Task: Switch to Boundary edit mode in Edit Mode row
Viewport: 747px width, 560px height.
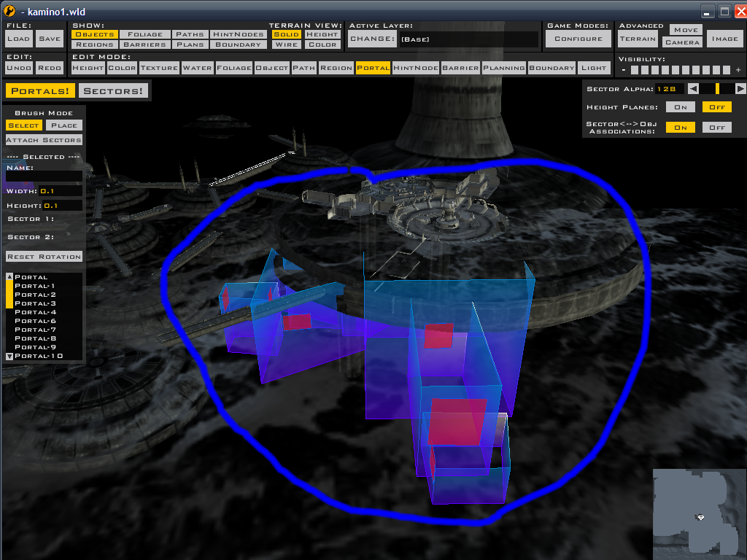Action: (552, 68)
